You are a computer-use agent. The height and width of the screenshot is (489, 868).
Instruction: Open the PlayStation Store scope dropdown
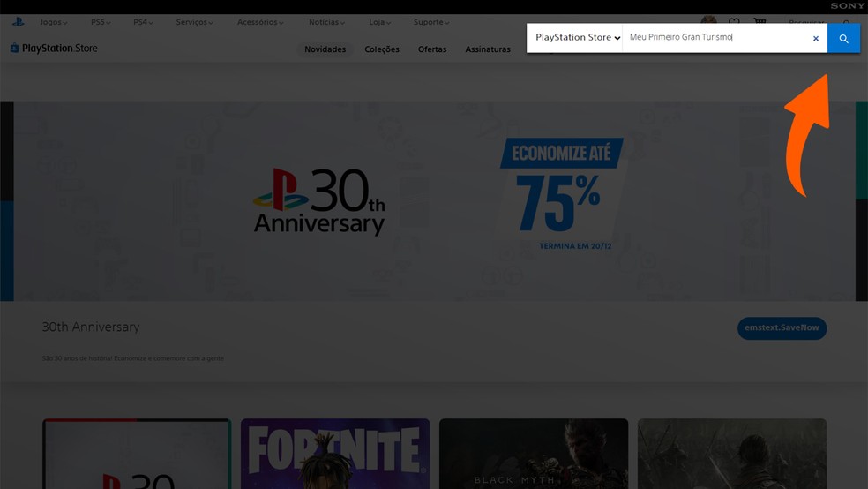[x=578, y=38]
